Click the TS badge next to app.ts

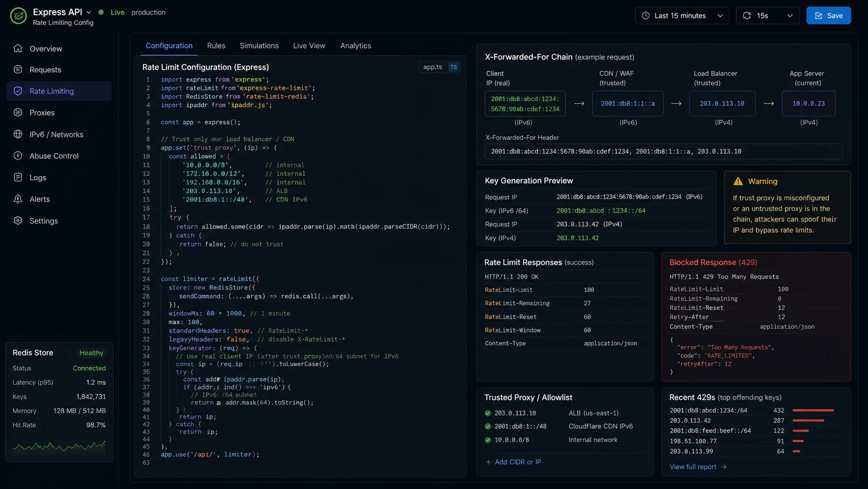pos(454,67)
